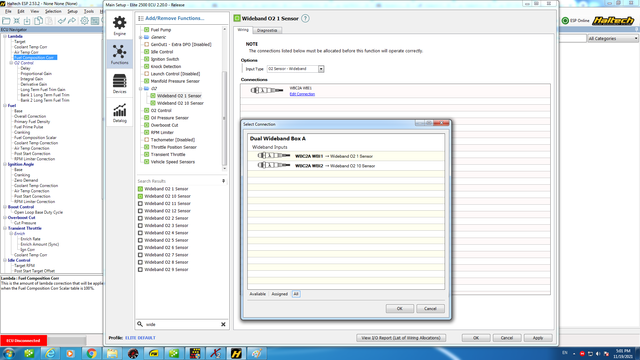Viewport: 640px width, 360px height.
Task: Collapse the O2 folder in function tree
Action: [x=141, y=89]
